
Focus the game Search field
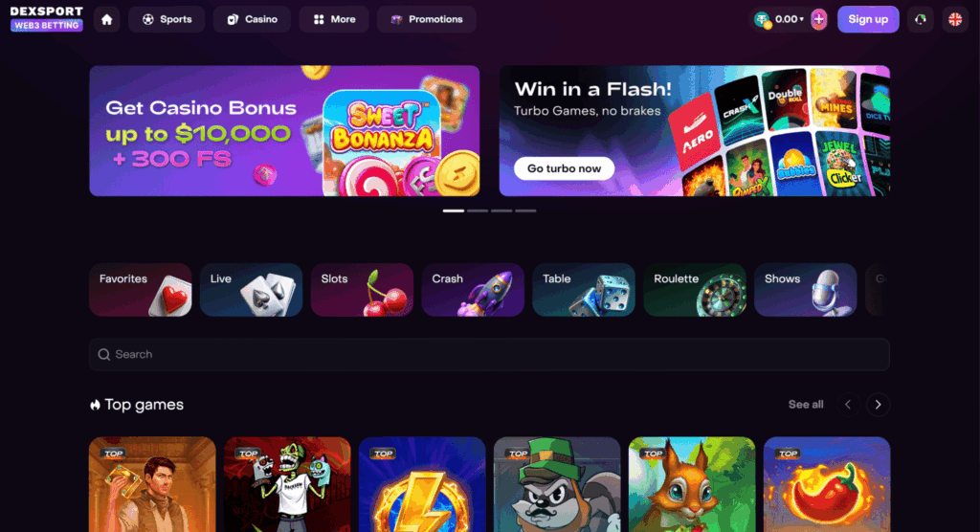pyautogui.click(x=489, y=354)
